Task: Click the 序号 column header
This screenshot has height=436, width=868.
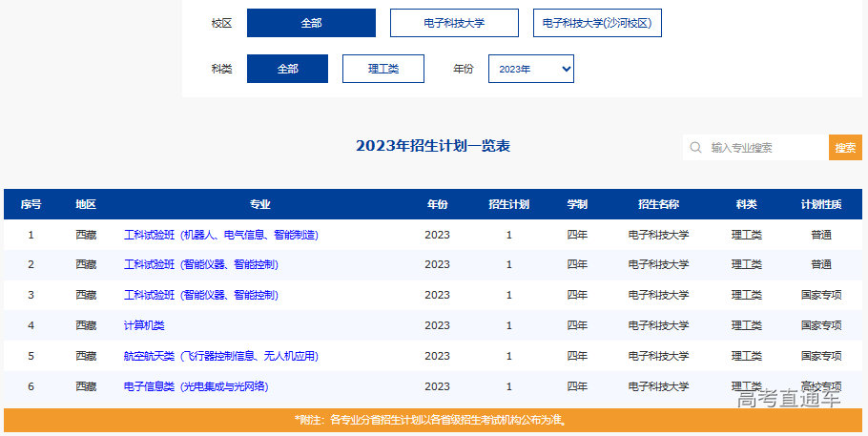Action: coord(31,205)
